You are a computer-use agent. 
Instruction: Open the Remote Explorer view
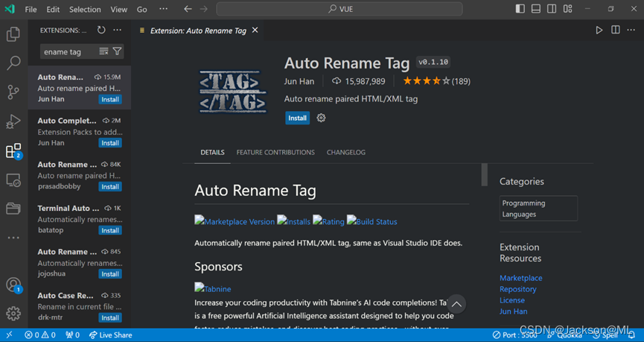click(13, 180)
